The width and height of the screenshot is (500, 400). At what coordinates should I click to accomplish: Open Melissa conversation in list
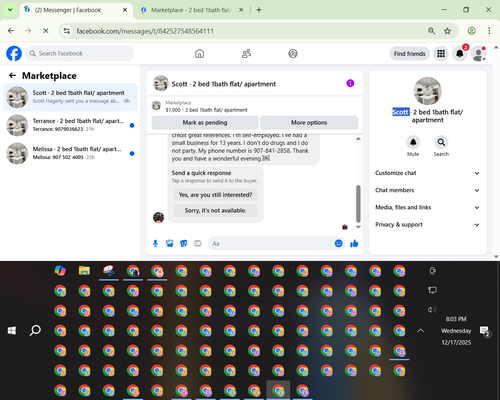pyautogui.click(x=70, y=153)
